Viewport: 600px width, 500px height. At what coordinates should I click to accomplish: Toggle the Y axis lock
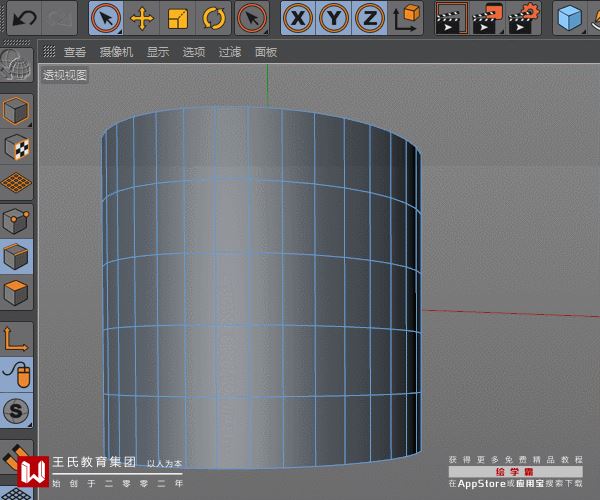click(333, 18)
